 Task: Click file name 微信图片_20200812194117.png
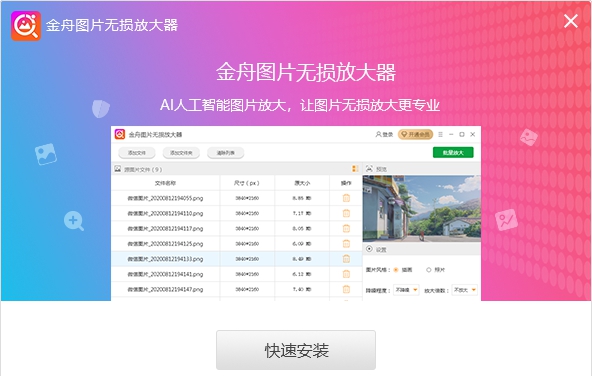(165, 228)
